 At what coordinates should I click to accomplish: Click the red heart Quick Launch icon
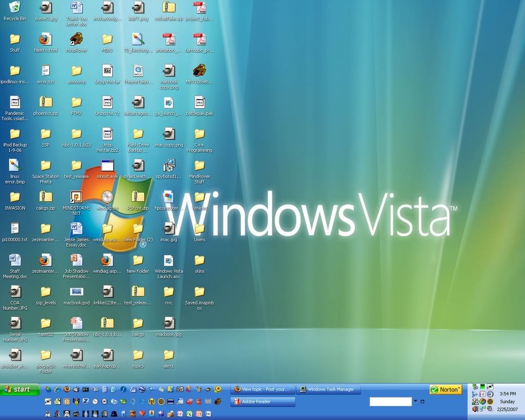click(143, 414)
